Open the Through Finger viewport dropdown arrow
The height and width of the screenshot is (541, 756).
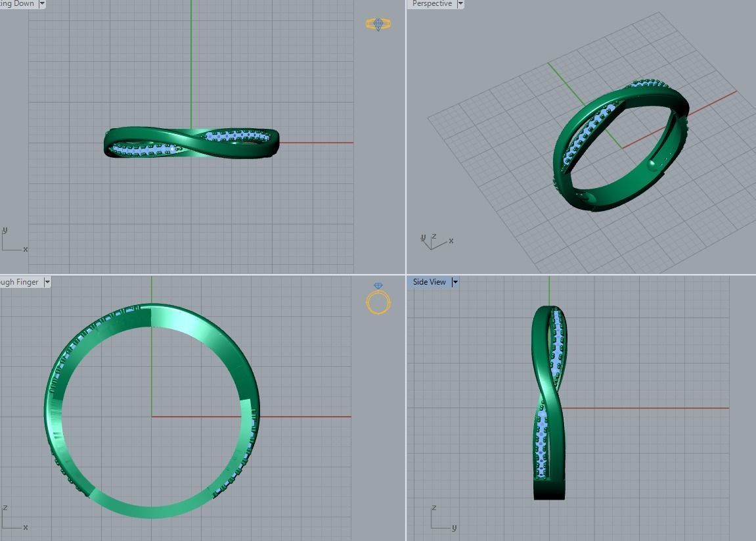[x=47, y=282]
